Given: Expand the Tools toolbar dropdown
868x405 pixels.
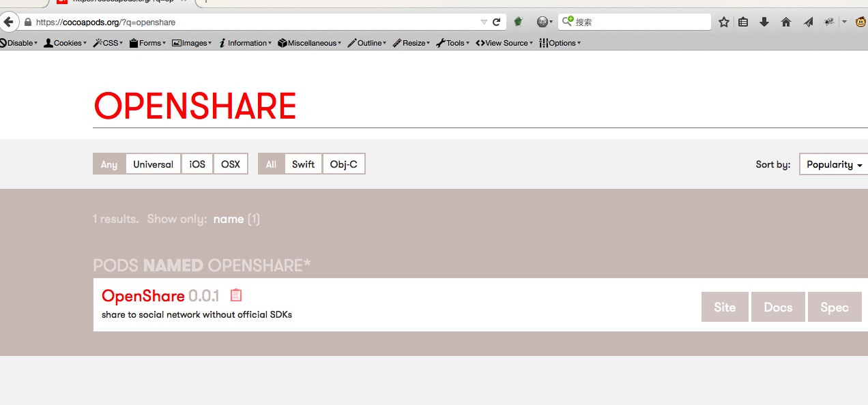Looking at the screenshot, I should (x=453, y=43).
